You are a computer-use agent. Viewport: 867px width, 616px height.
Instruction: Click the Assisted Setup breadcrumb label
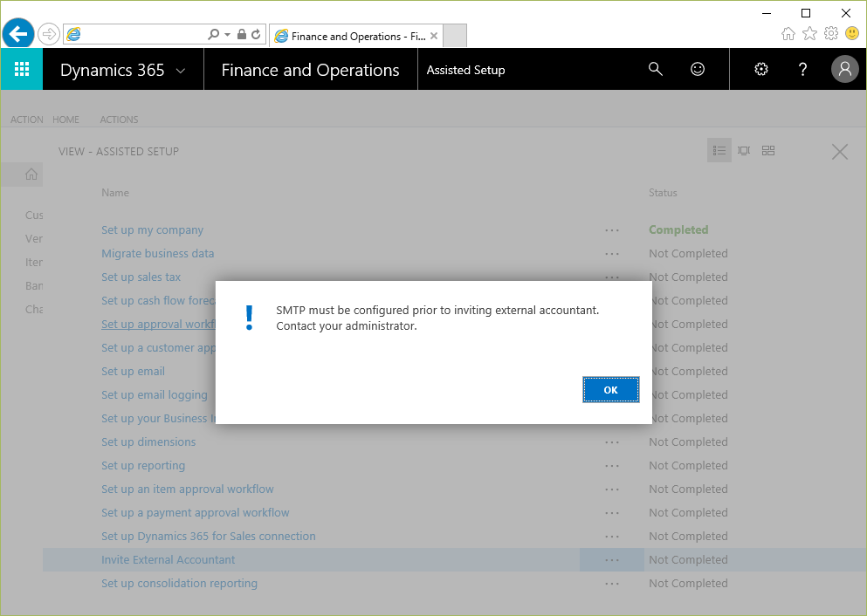[465, 70]
